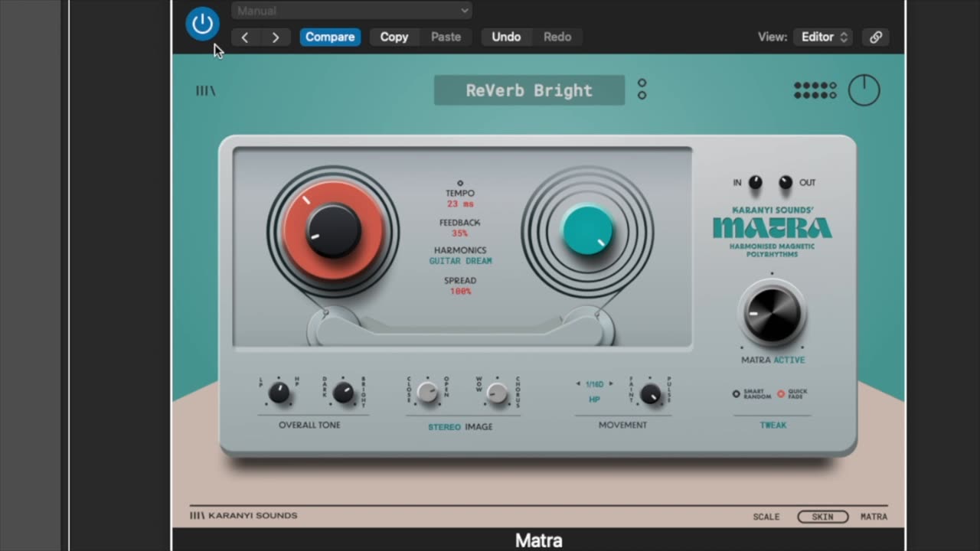The width and height of the screenshot is (980, 551).
Task: Click the SCALE option at bottom
Action: [766, 517]
